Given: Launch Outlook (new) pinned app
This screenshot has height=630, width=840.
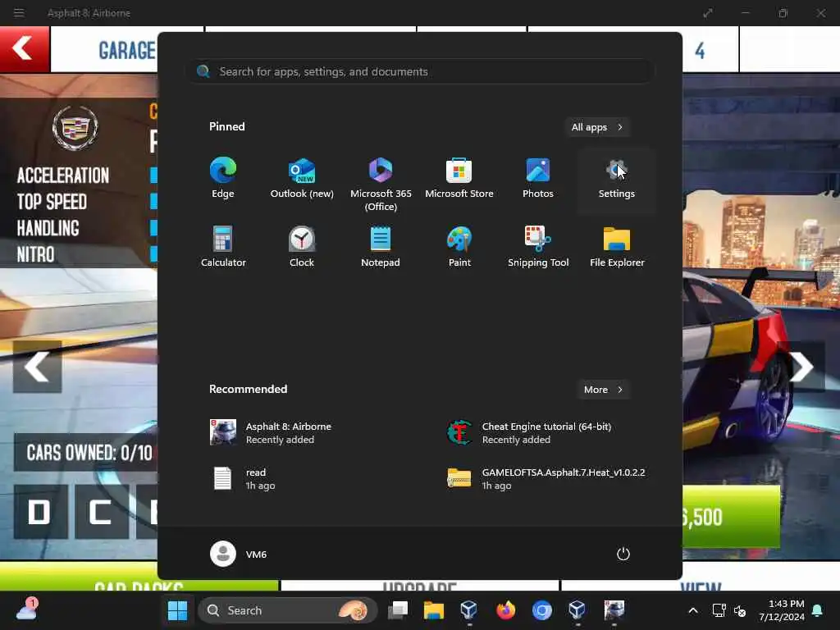Looking at the screenshot, I should tap(302, 179).
